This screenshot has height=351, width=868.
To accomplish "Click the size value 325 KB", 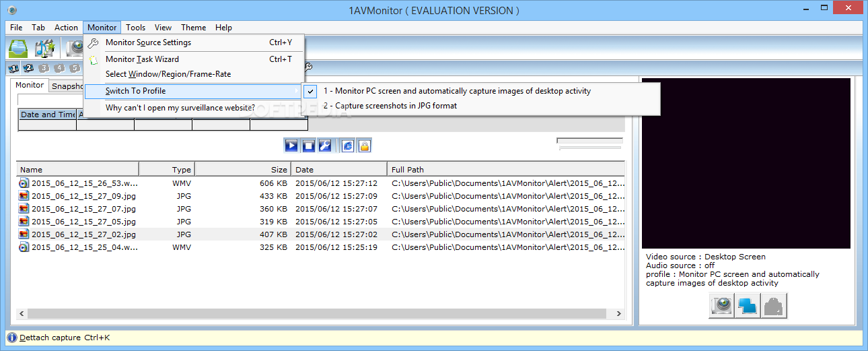I will [x=273, y=247].
